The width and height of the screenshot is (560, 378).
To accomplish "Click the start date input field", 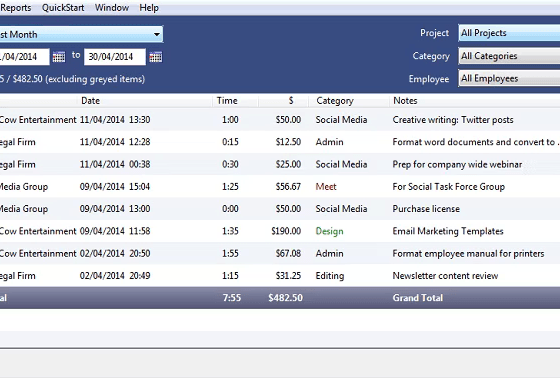I will (x=24, y=57).
